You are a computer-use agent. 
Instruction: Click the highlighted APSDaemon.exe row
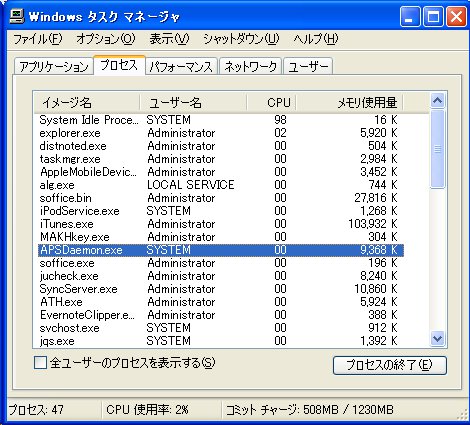coord(221,250)
